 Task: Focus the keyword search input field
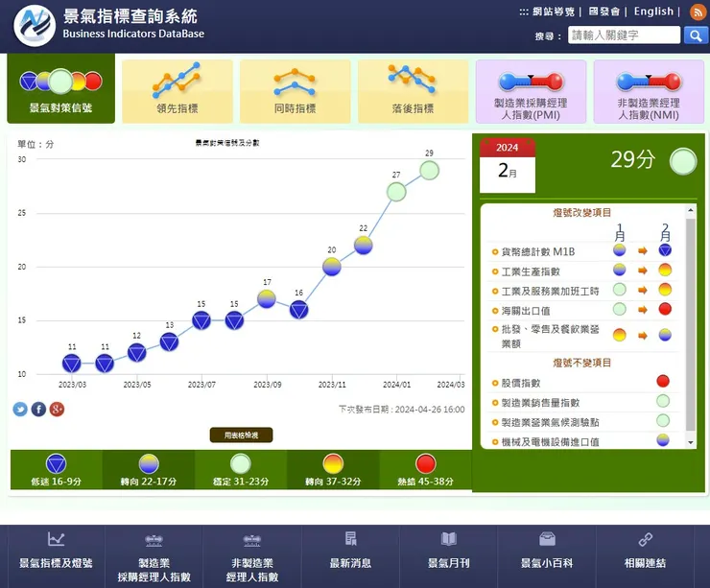pos(624,35)
